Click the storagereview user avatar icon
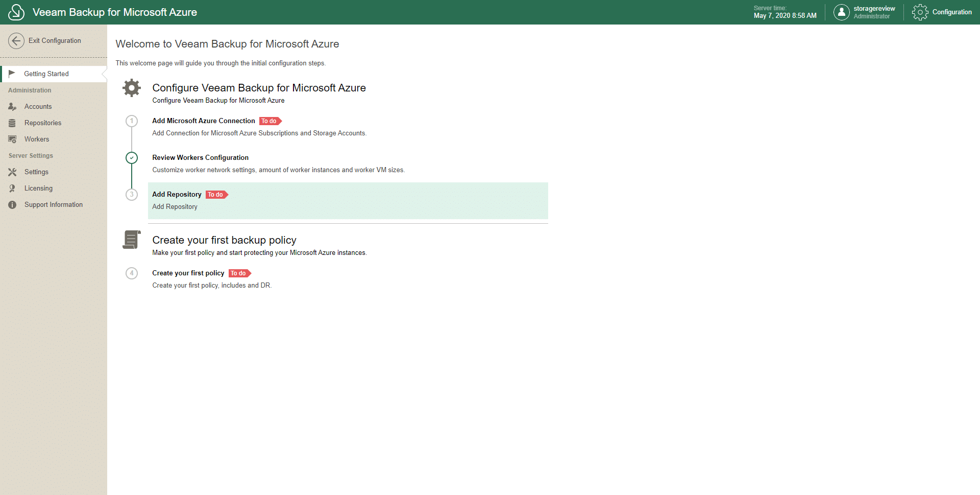 coord(841,12)
